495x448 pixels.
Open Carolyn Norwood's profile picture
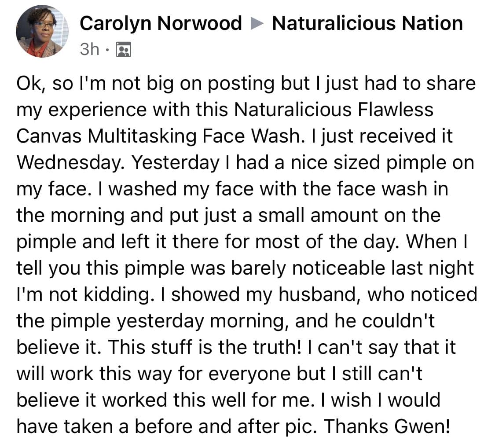42,31
